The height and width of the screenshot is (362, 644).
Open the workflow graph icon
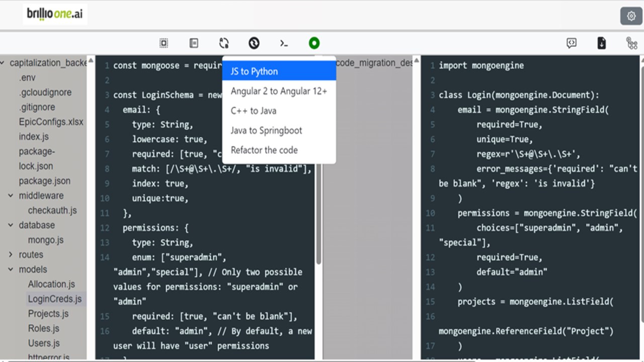point(632,43)
